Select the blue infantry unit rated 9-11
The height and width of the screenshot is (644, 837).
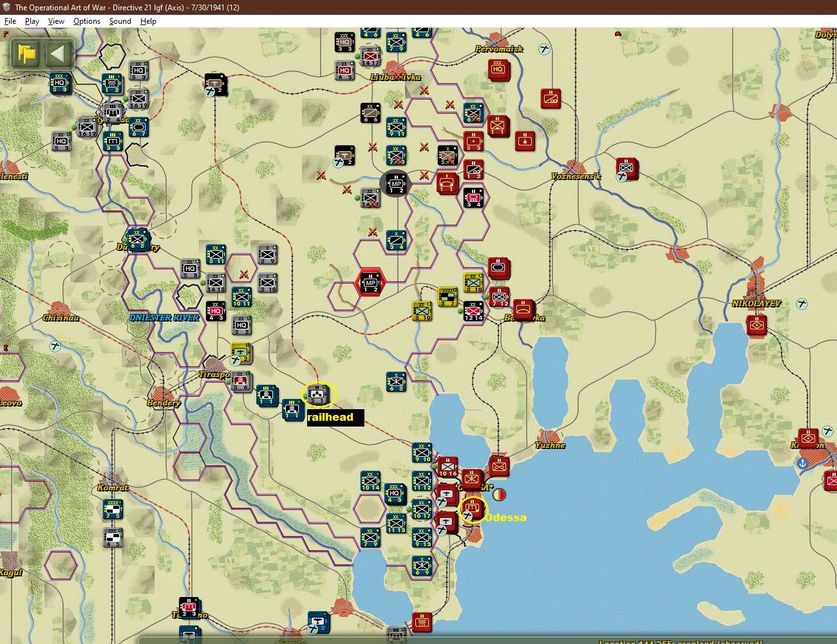[x=396, y=127]
